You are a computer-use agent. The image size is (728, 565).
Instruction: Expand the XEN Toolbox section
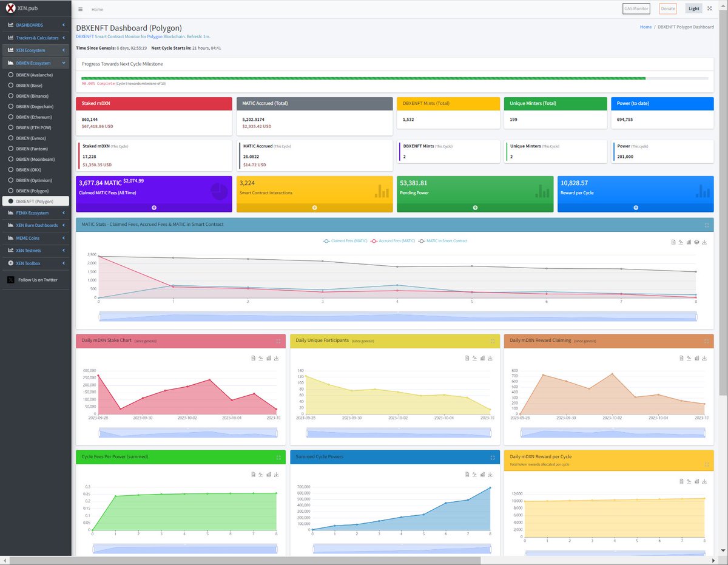[x=35, y=263]
